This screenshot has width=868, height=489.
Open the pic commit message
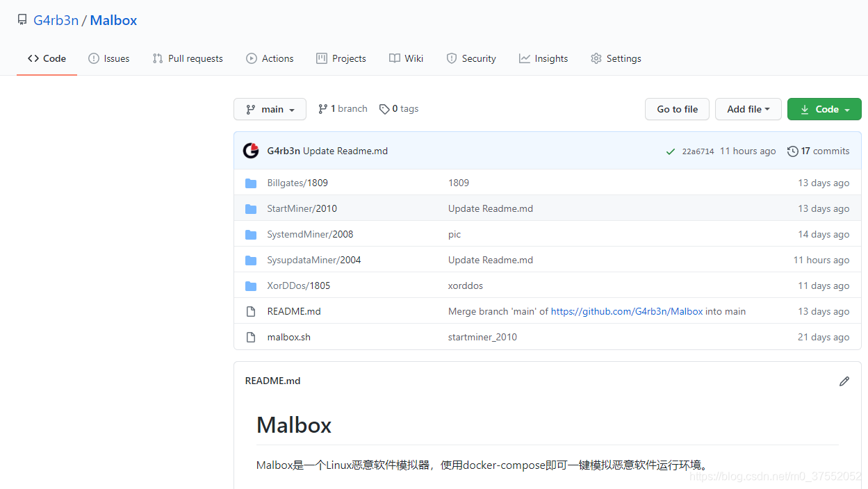[x=455, y=234]
